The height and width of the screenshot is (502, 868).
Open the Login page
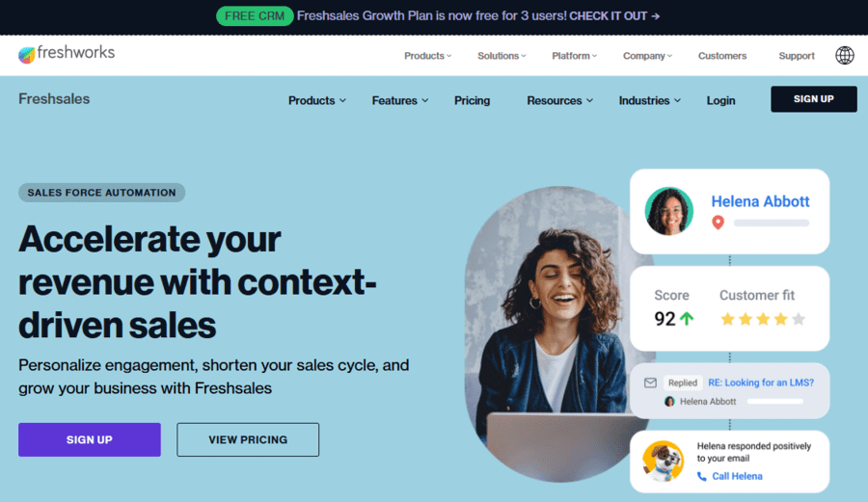(x=720, y=100)
